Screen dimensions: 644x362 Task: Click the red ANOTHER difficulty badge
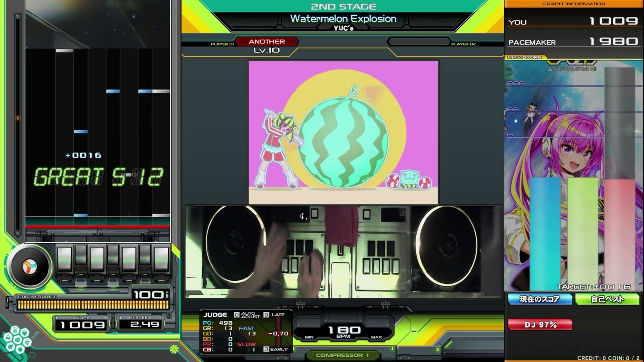pos(267,42)
